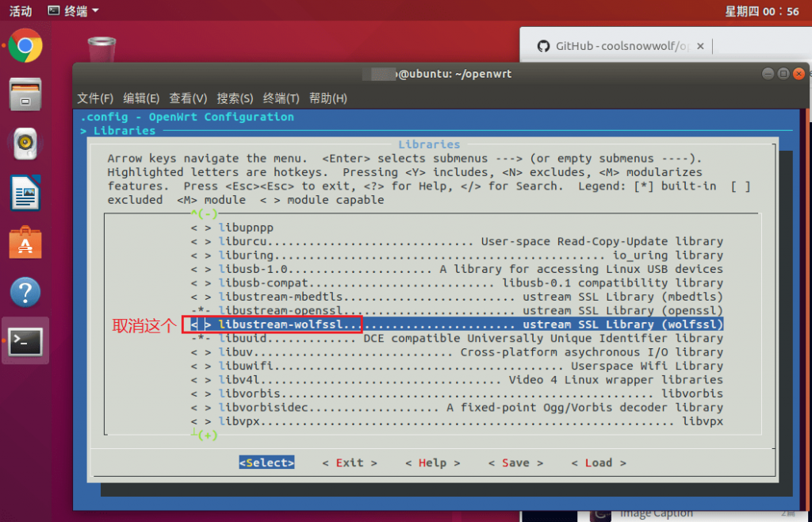Click the '> Libraries' breadcrumb path
812x522 pixels.
(118, 130)
